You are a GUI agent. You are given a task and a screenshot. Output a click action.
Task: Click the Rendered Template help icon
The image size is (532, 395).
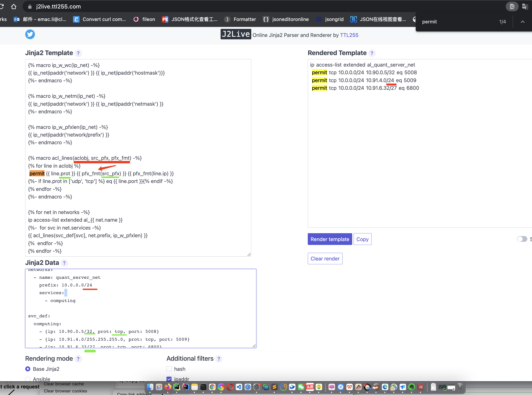tap(372, 53)
